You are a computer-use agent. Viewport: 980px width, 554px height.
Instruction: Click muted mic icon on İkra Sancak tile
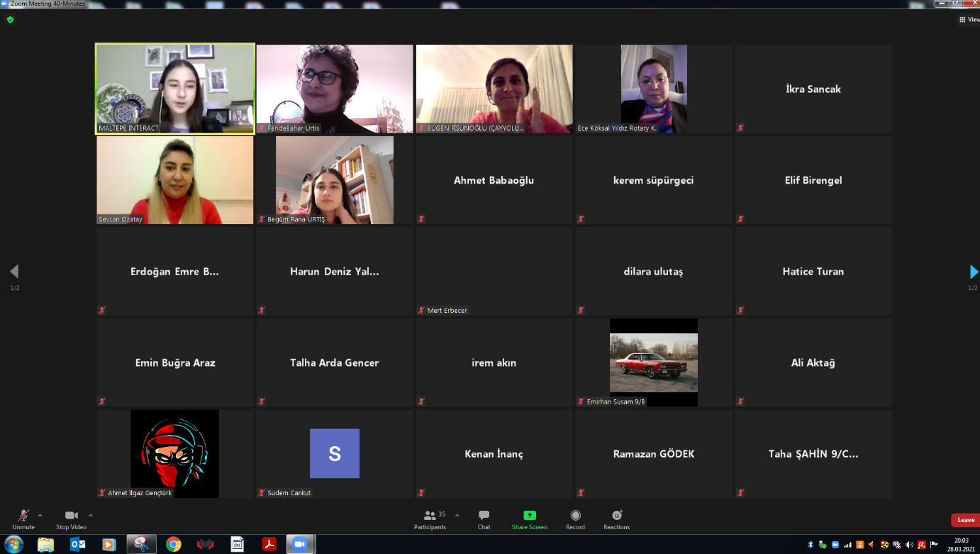(x=740, y=128)
